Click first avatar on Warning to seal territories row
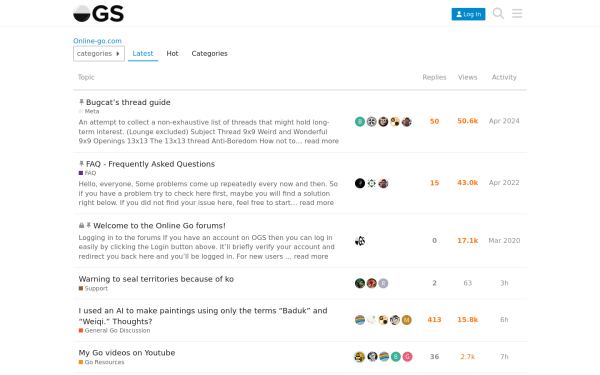This screenshot has width=600, height=375. (360, 283)
